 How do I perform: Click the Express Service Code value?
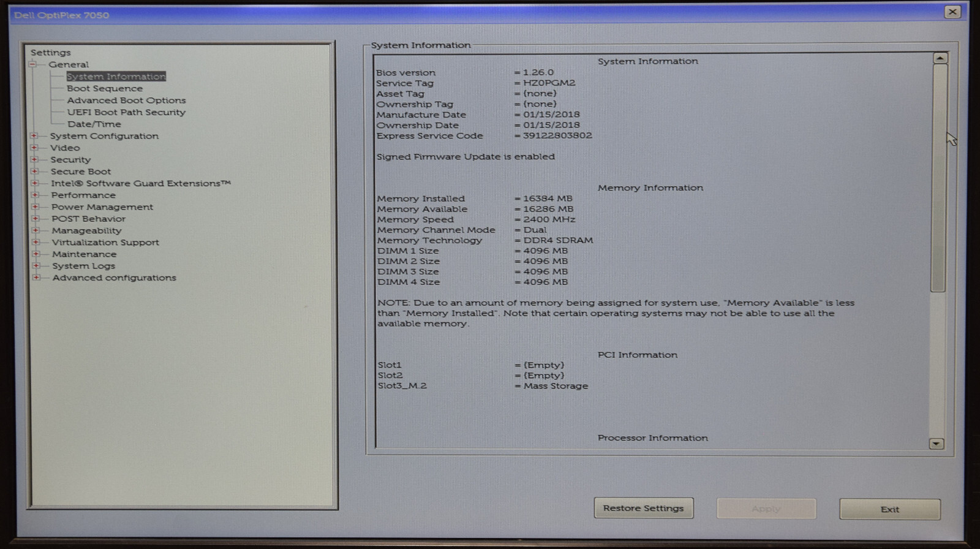pyautogui.click(x=557, y=135)
